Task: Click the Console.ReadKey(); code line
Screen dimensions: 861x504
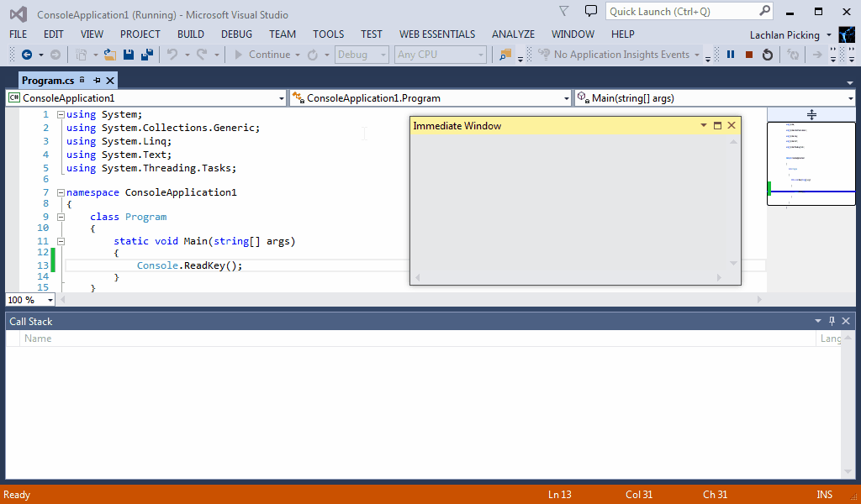Action: (x=189, y=265)
